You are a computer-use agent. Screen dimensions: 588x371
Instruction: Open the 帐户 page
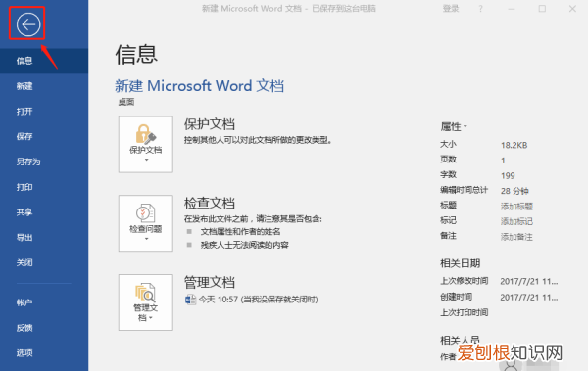click(44, 302)
